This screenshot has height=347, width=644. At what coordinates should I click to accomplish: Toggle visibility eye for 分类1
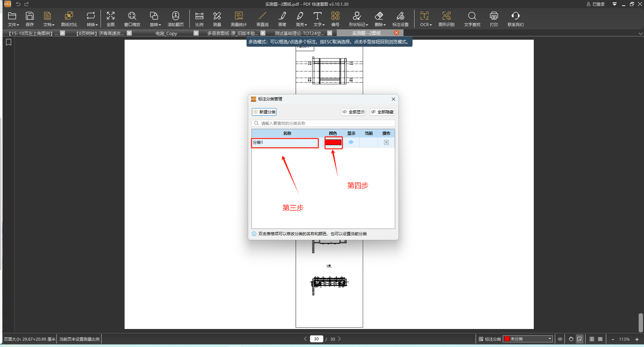pos(351,142)
